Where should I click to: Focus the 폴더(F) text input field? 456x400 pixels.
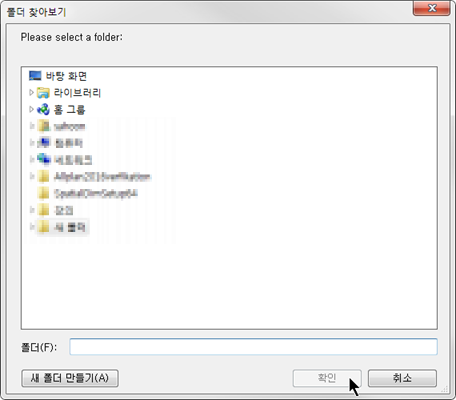point(253,347)
